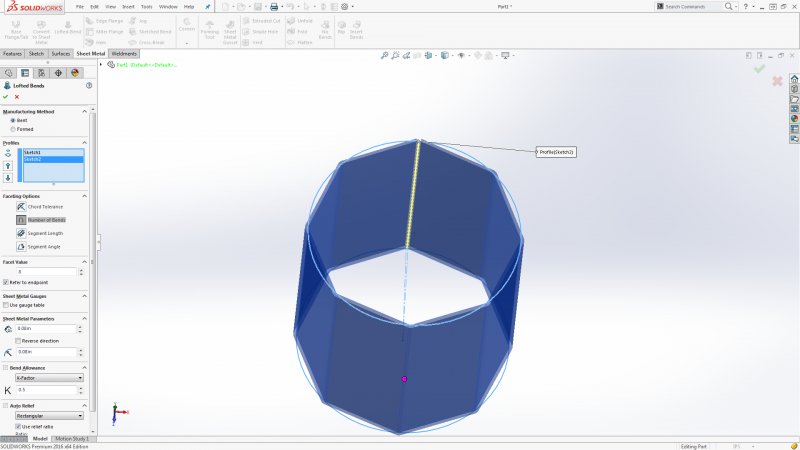Click the Model tab at bottom

point(40,439)
